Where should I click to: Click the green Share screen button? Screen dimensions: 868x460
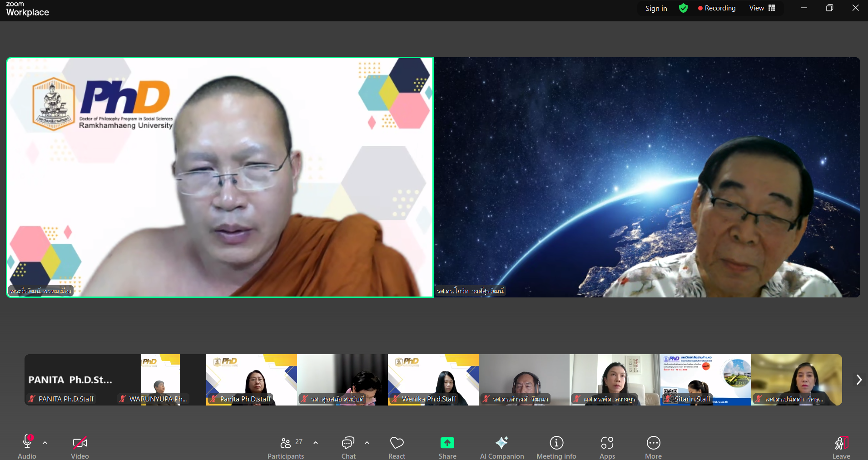click(x=447, y=442)
